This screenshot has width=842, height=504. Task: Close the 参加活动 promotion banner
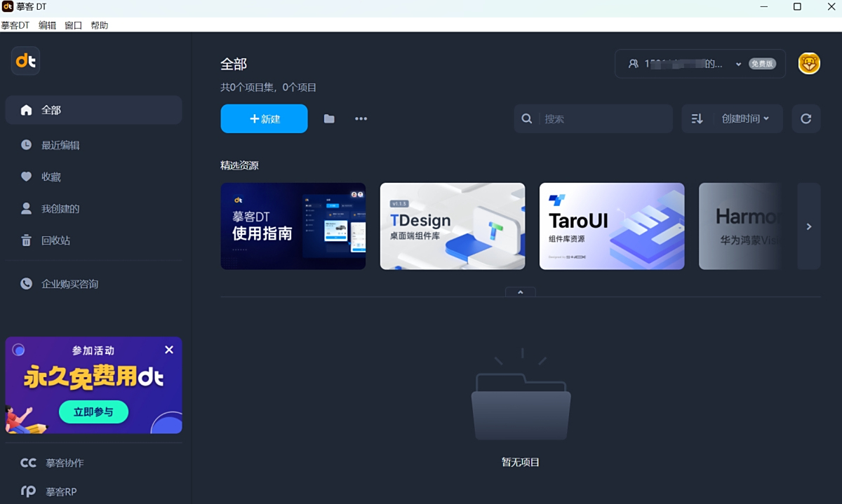(x=169, y=350)
